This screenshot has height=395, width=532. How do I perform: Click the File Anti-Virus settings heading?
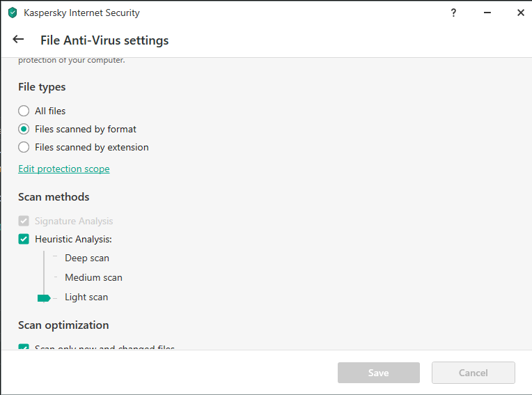point(104,40)
